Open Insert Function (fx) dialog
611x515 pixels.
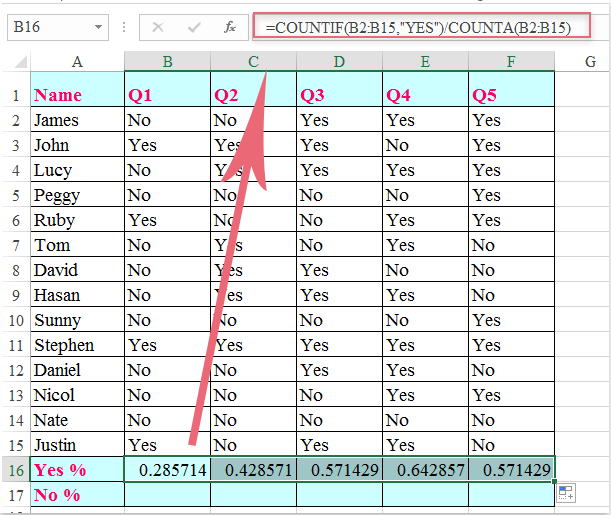pos(229,28)
